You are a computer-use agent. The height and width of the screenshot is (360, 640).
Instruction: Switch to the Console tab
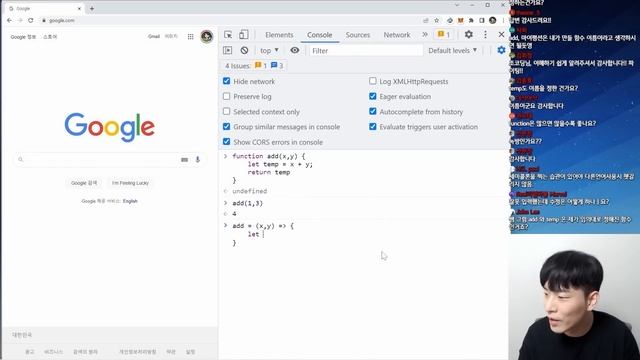pos(320,35)
